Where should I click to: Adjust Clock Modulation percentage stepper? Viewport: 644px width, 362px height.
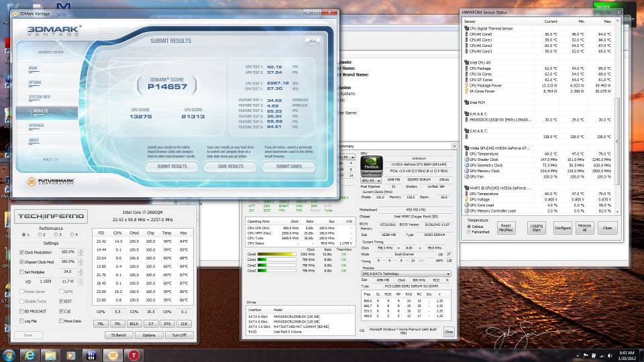[x=80, y=252]
